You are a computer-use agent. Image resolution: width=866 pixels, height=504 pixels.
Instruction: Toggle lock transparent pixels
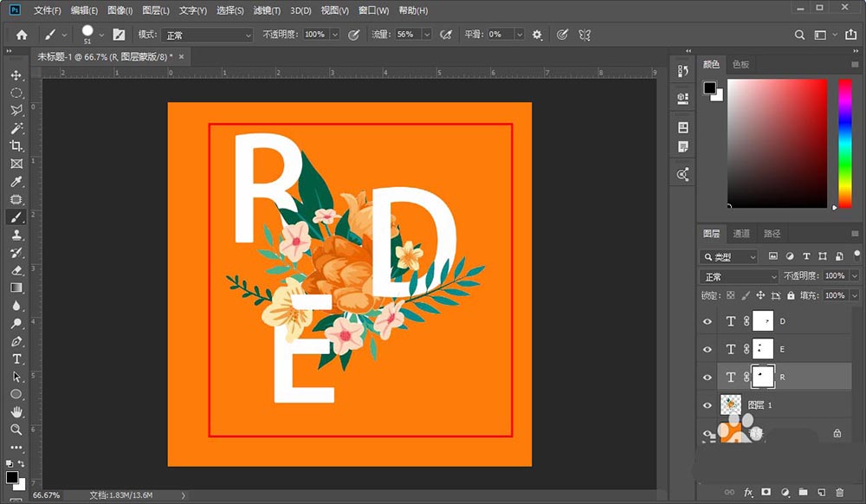[x=731, y=295]
